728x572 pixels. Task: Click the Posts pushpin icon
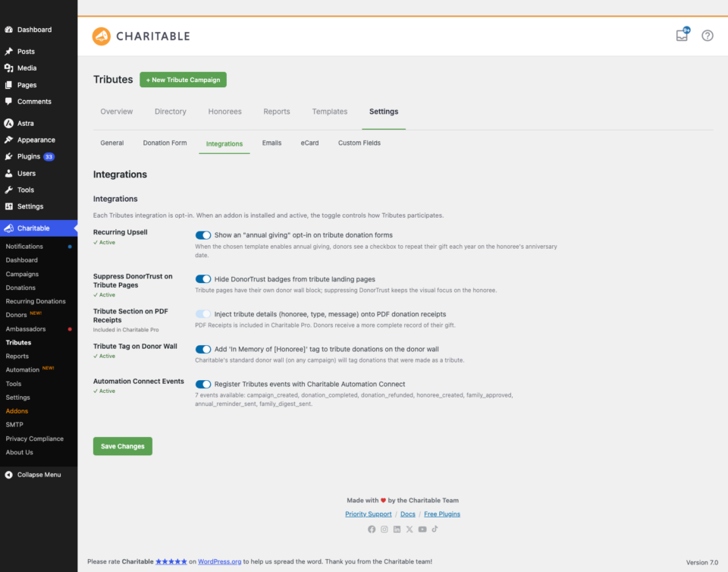tap(8, 52)
